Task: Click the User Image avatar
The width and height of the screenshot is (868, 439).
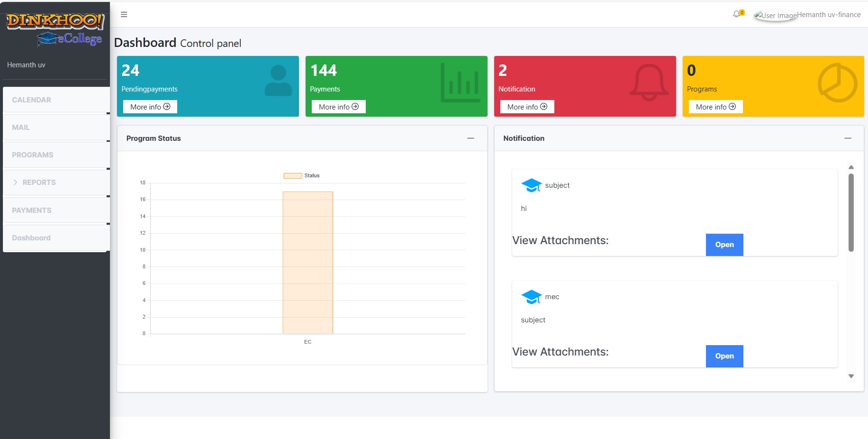Action: click(776, 15)
